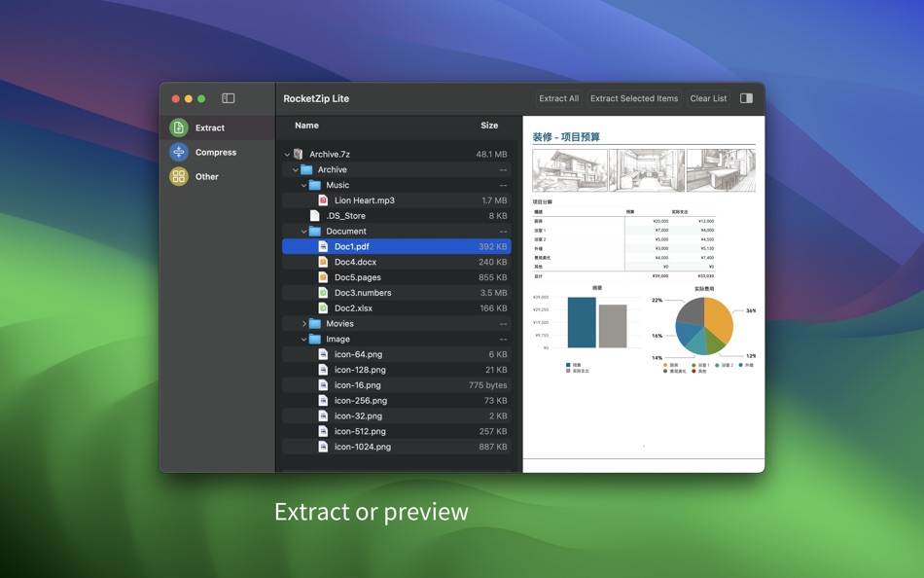Viewport: 924px width, 578px height.
Task: Select the icon-16.png file name
Action: [x=358, y=385]
